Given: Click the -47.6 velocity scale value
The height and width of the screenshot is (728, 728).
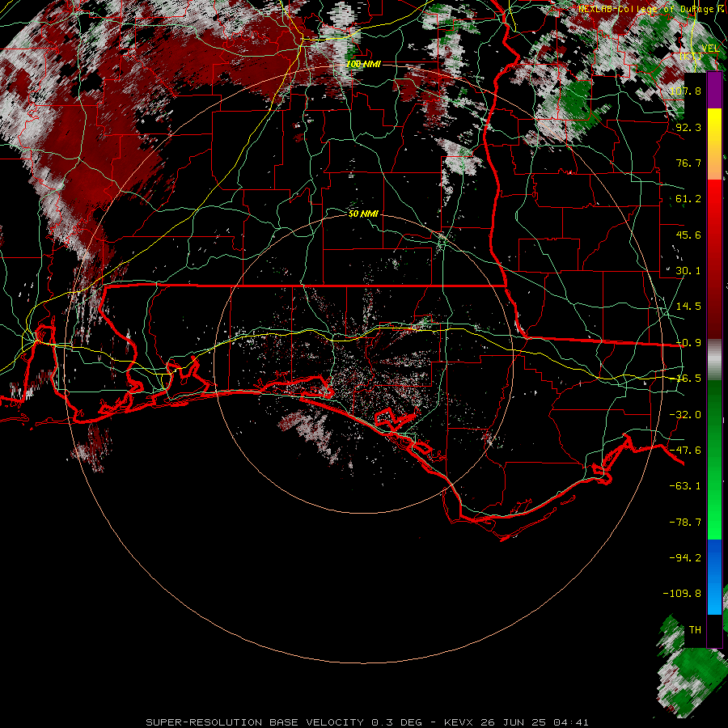Looking at the screenshot, I should coord(685,451).
